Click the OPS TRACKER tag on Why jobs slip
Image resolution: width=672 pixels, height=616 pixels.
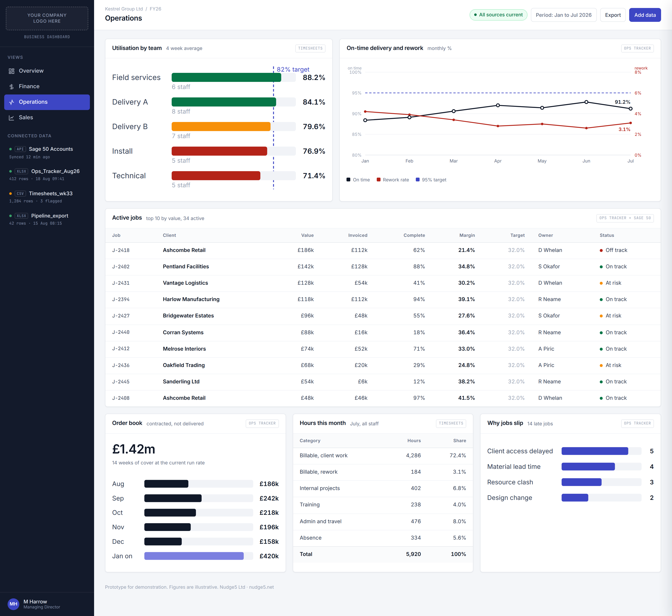click(637, 423)
